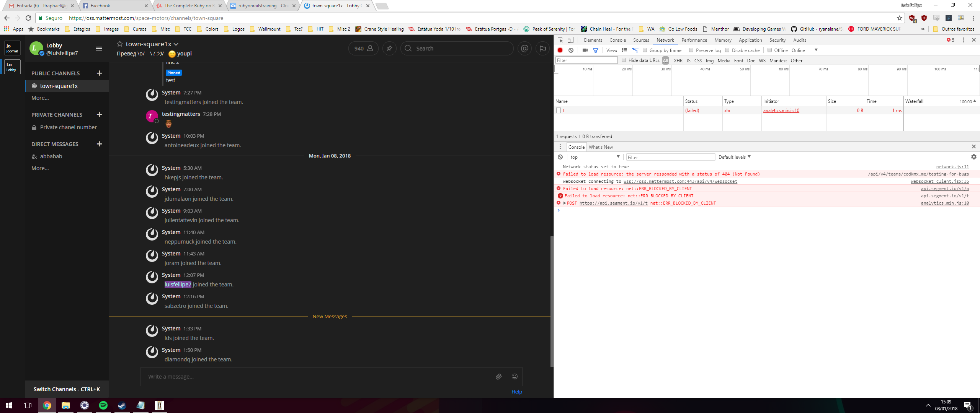Click the pinned posts pin icon
Image resolution: width=980 pixels, height=413 pixels.
(x=389, y=48)
